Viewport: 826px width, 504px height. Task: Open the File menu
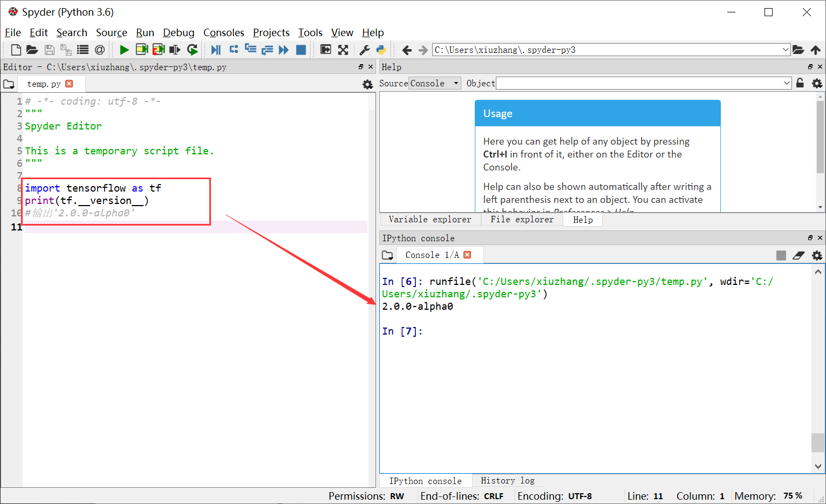[12, 33]
